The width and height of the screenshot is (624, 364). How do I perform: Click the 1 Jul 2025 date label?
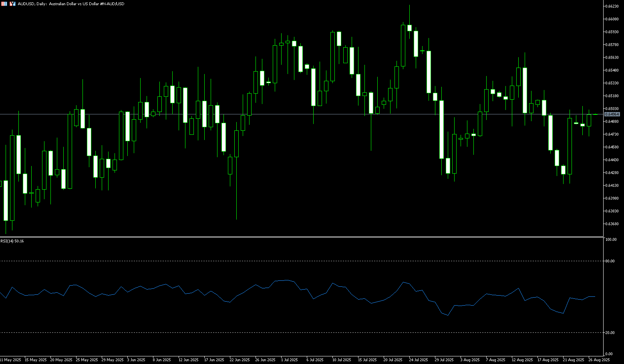(x=290, y=360)
